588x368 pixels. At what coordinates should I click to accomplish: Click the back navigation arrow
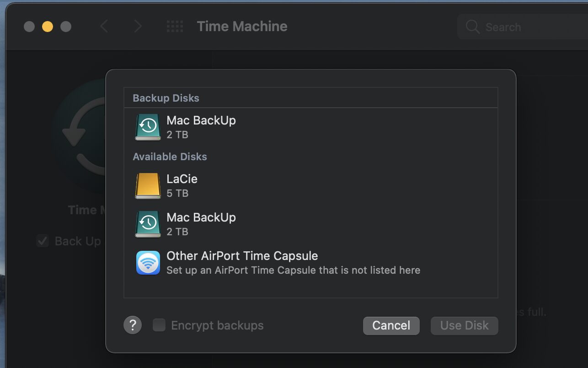(x=104, y=27)
